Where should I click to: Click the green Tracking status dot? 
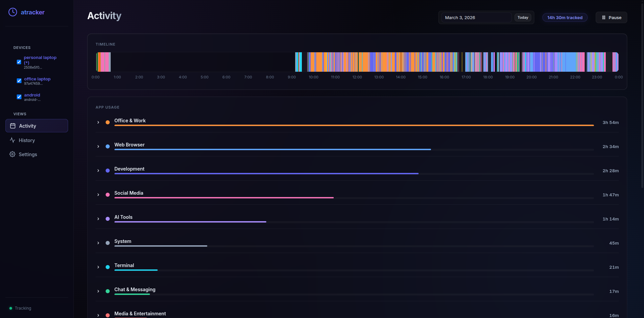(11, 308)
